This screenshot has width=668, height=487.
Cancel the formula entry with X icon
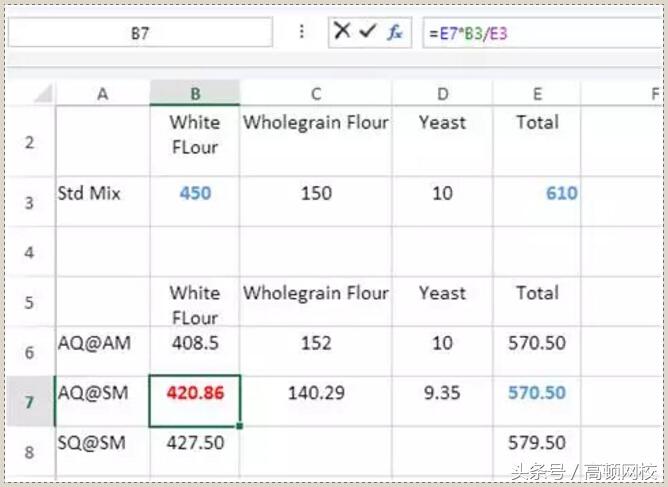[342, 31]
